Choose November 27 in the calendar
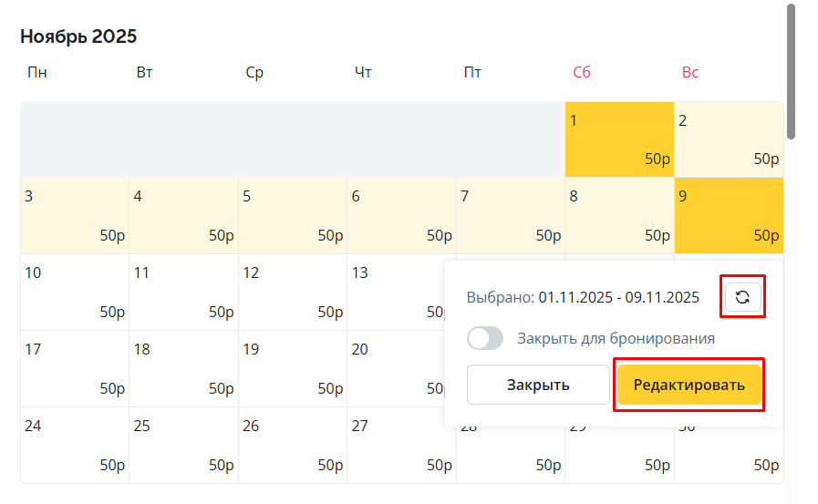818x504 pixels. [401, 445]
